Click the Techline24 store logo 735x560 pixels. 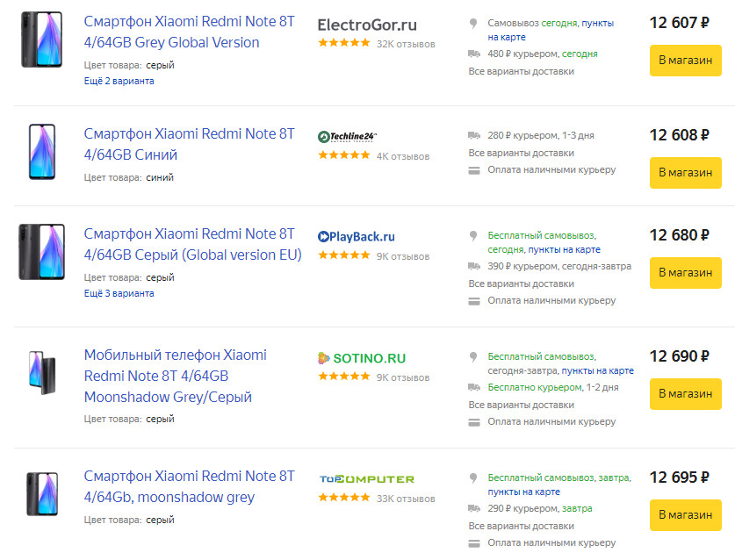348,136
